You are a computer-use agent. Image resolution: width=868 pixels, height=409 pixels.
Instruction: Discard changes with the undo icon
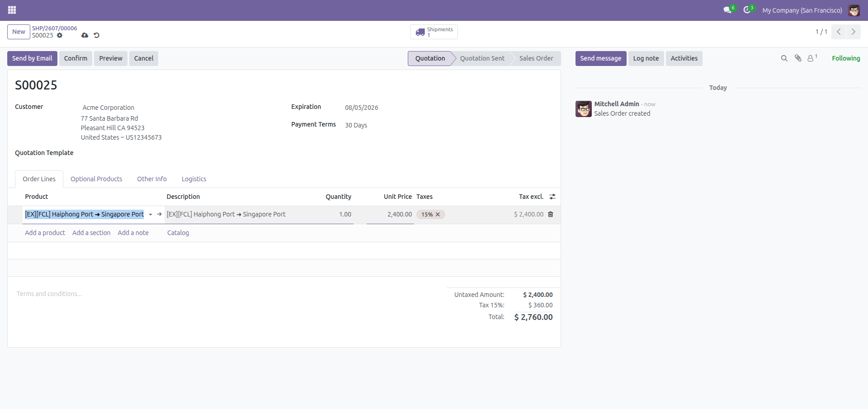pyautogui.click(x=96, y=35)
